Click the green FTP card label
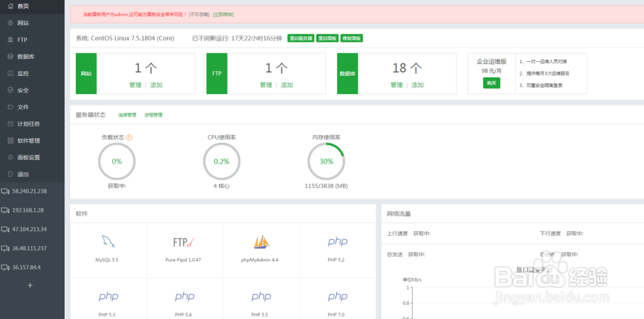This screenshot has height=319, width=644. click(217, 73)
